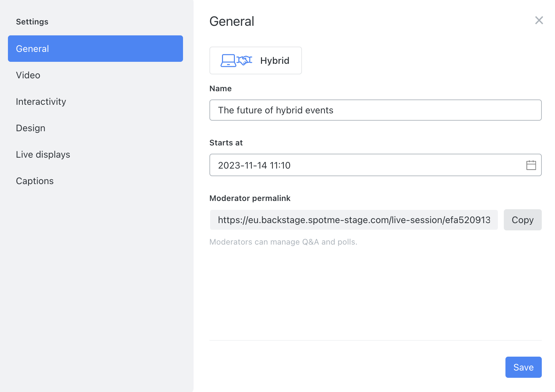
Task: Go to the Design settings section
Action: 95,128
